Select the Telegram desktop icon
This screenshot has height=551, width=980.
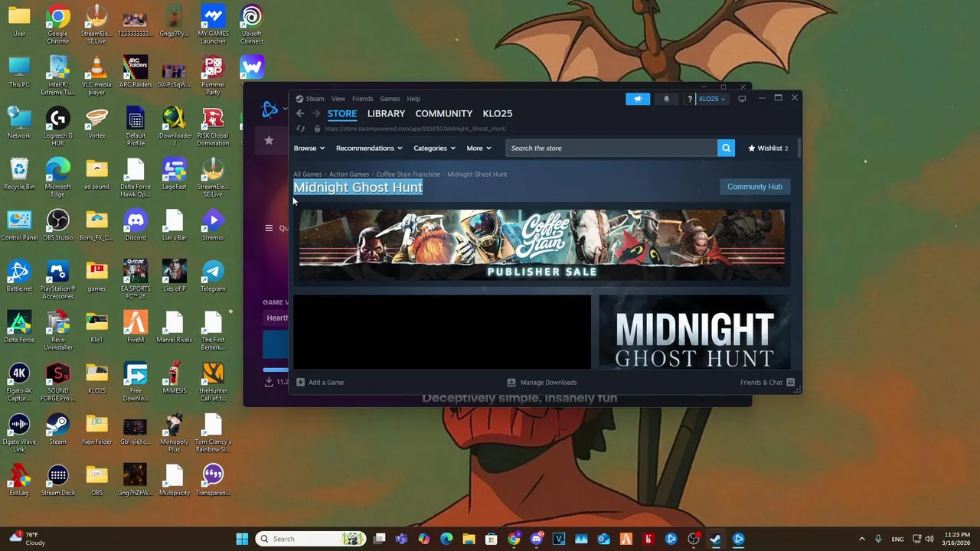click(x=213, y=276)
